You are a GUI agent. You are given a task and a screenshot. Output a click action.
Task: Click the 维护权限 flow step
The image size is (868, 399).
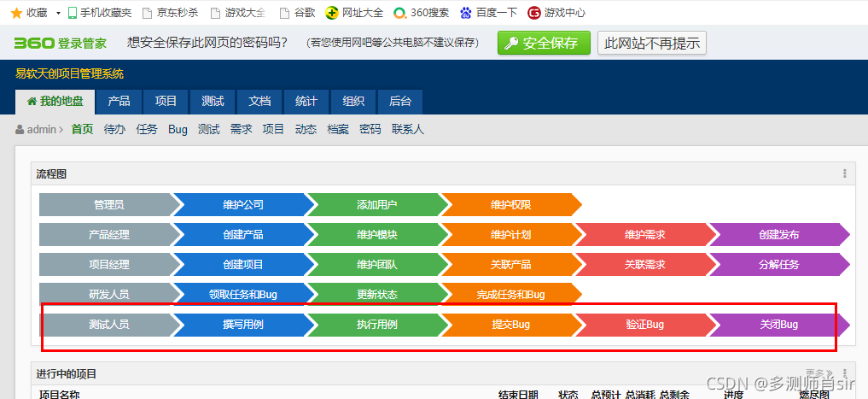(511, 204)
